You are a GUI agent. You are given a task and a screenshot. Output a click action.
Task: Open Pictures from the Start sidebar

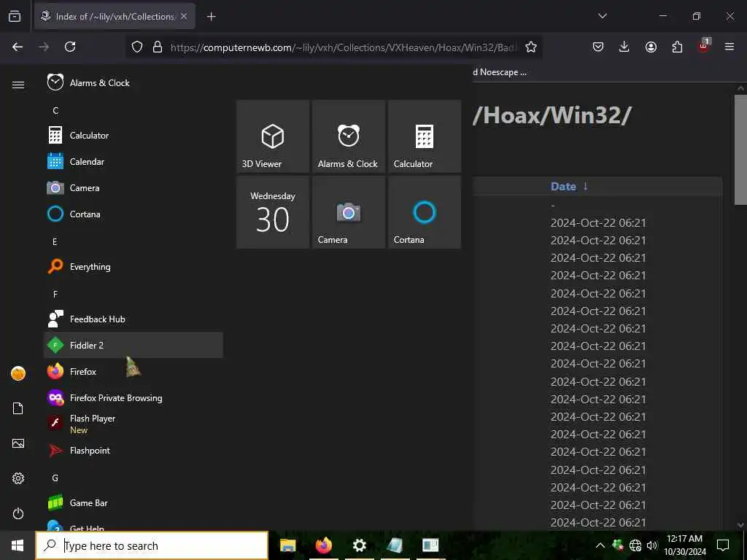pos(18,443)
